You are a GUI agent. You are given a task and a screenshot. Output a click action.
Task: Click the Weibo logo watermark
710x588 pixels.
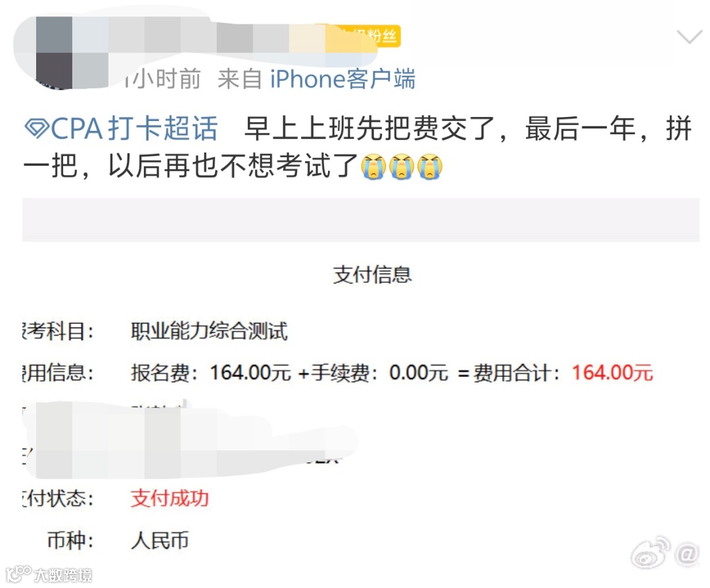click(x=651, y=552)
